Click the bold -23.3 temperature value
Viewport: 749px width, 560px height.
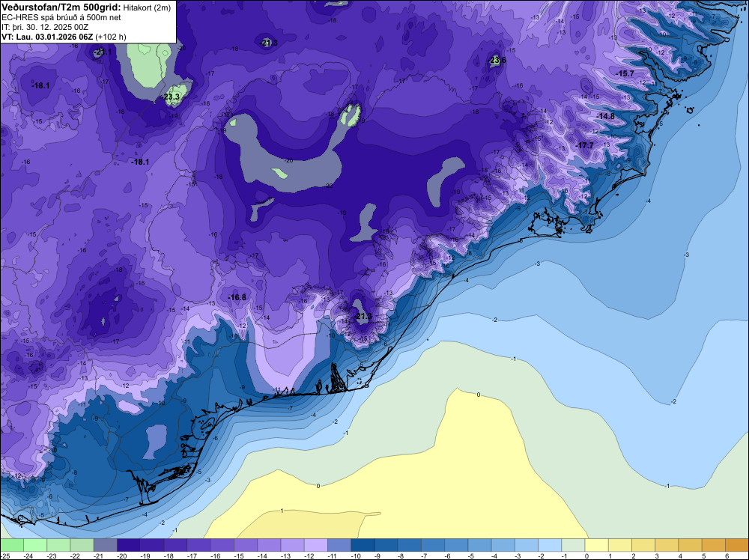click(x=172, y=97)
